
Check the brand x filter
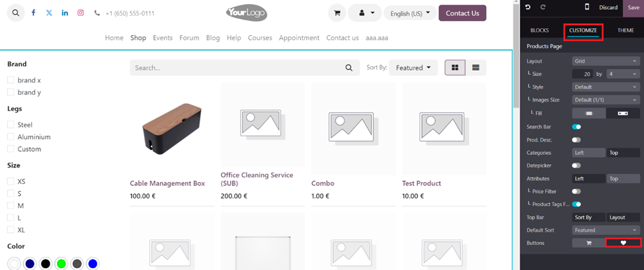click(x=11, y=79)
